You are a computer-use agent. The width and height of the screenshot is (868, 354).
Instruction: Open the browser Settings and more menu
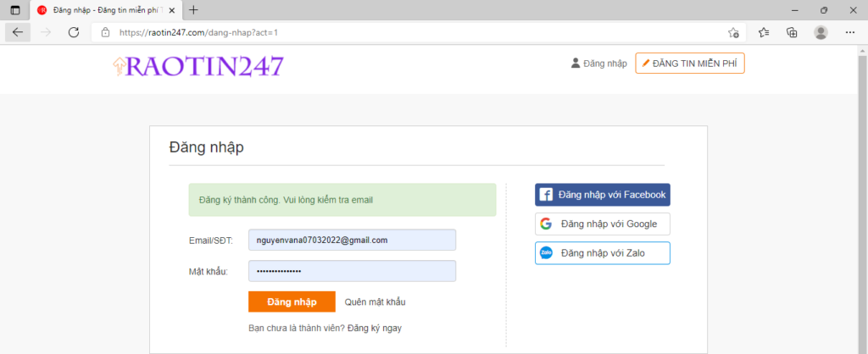point(850,33)
